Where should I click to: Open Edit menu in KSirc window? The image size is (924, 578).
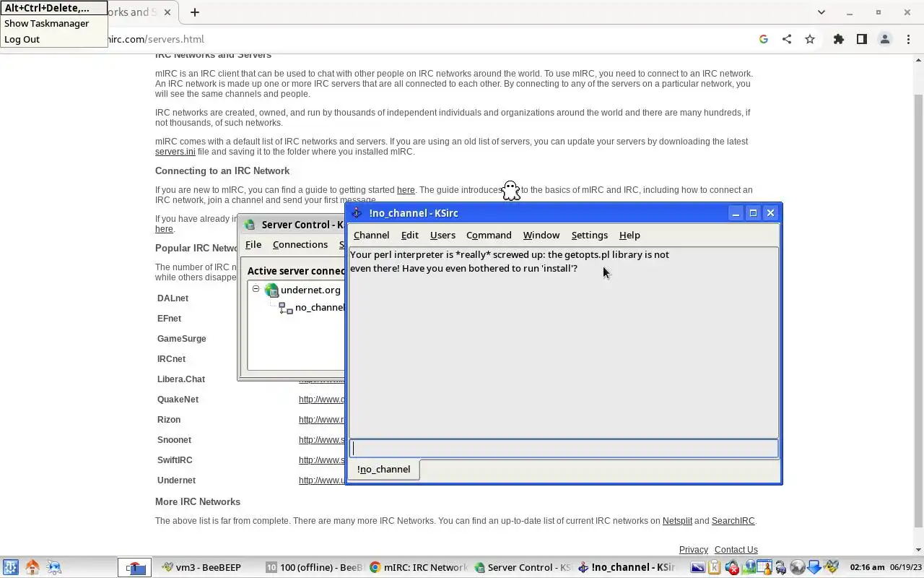point(409,235)
